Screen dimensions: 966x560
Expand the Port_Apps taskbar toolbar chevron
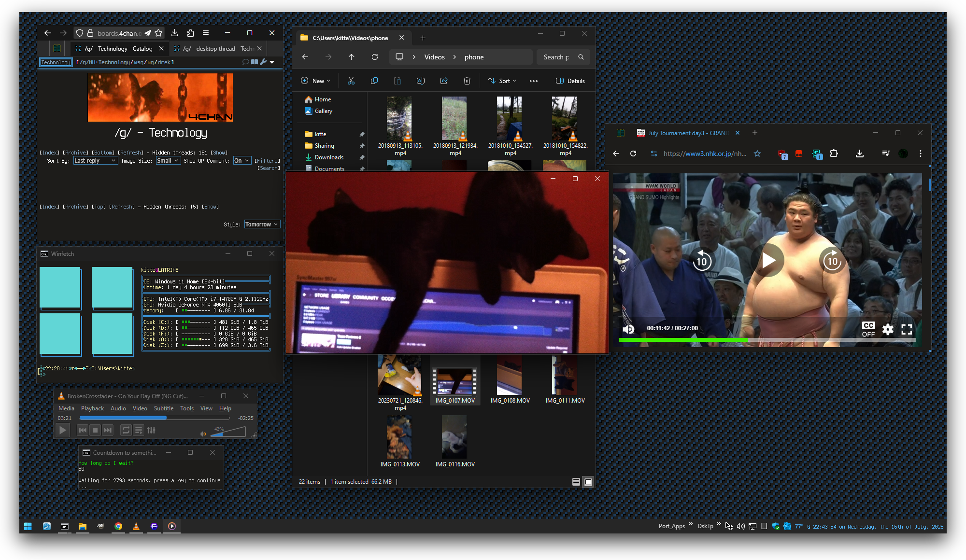coord(690,524)
